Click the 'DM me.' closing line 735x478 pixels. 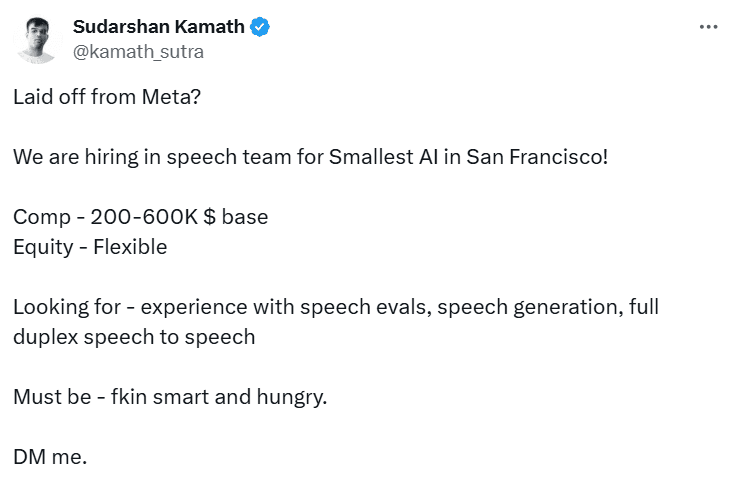[50, 456]
